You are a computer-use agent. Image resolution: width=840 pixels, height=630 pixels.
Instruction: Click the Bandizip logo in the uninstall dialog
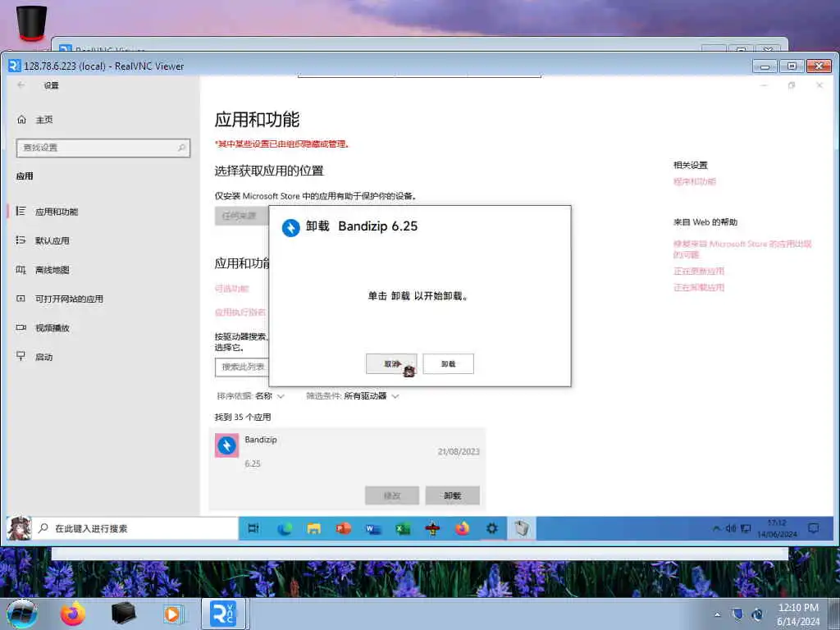[291, 228]
